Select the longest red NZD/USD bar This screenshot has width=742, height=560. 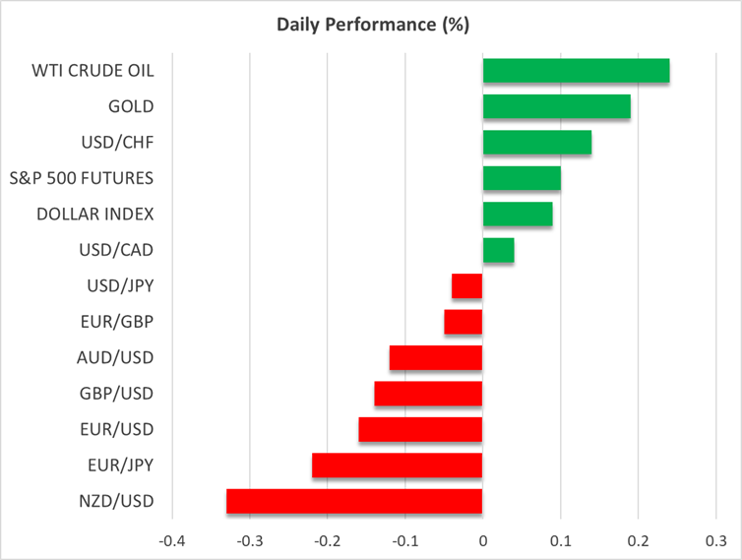click(354, 501)
